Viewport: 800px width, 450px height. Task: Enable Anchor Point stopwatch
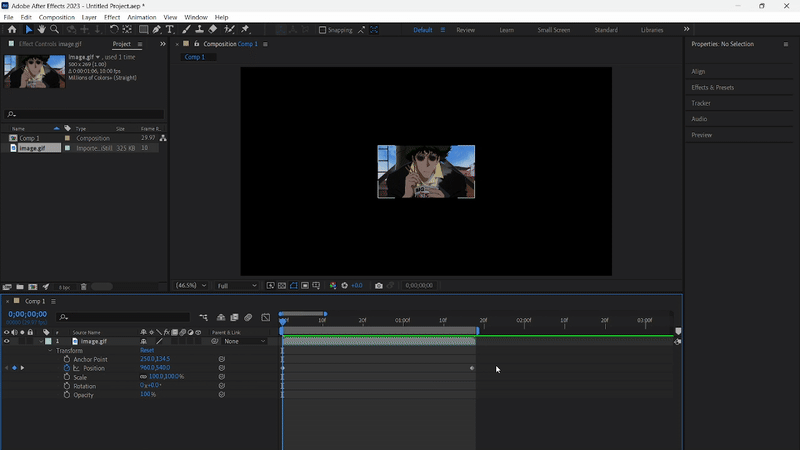67,359
